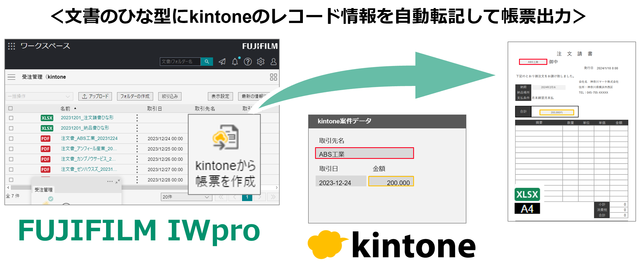644x267 pixels.
Task: Open the help question mark icon
Action: pyautogui.click(x=247, y=62)
